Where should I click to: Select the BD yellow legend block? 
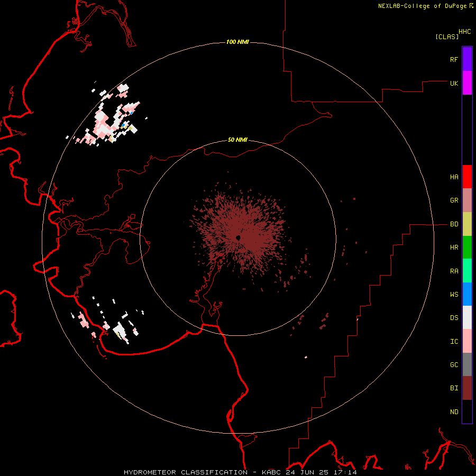pos(467,224)
